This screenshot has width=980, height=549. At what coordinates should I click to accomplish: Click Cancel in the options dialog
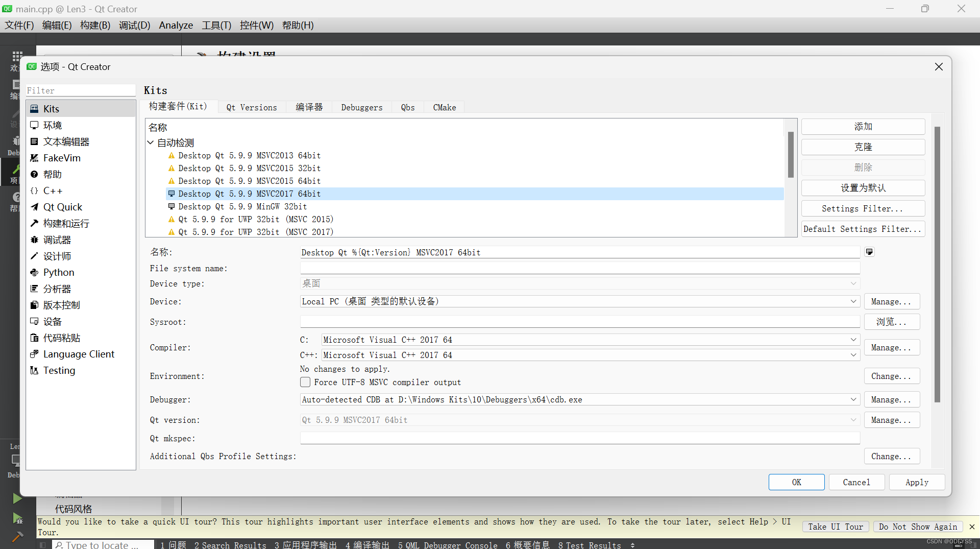856,482
